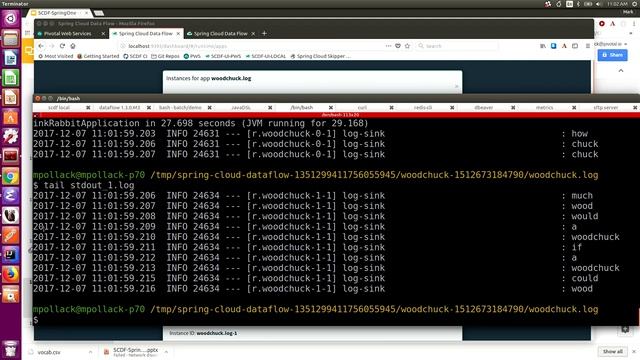Select 'curl' terminal tab

pos(362,107)
